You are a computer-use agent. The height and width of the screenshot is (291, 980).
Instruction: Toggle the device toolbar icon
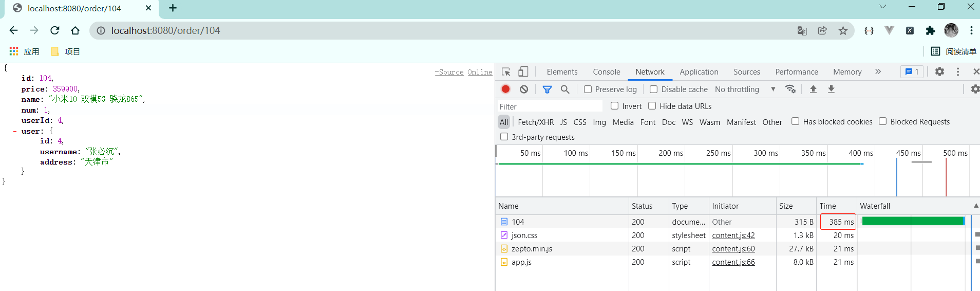click(x=523, y=71)
